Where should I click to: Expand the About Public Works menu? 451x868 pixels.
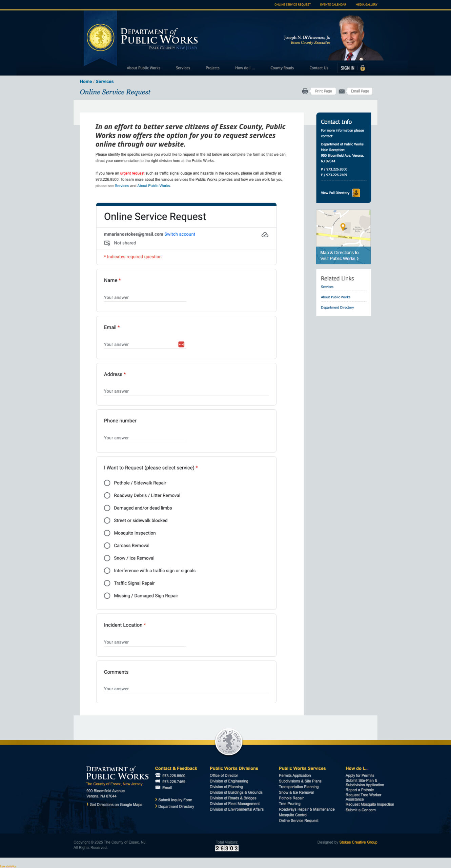click(143, 68)
